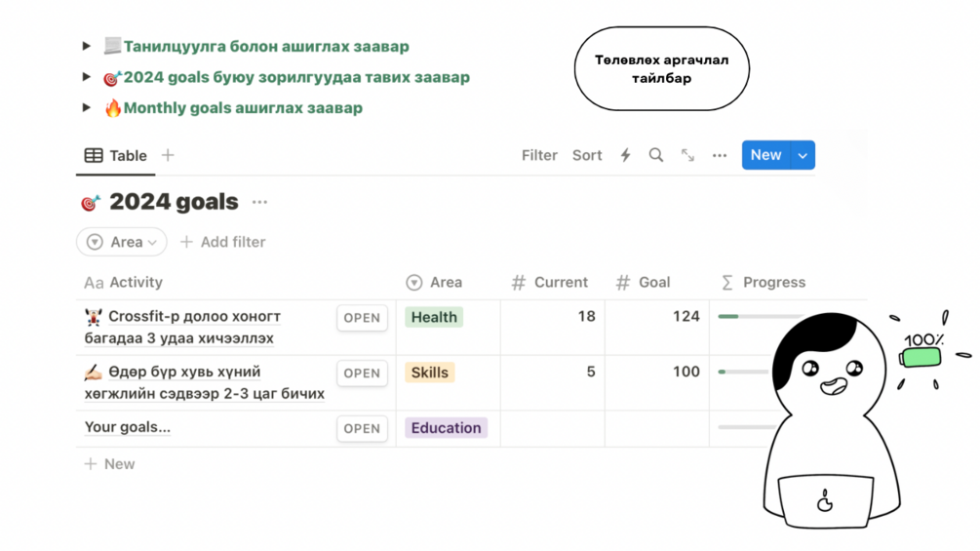This screenshot has width=980, height=551.
Task: Expand the Танилцуулга болон ашиглах заавар toggle
Action: point(87,46)
